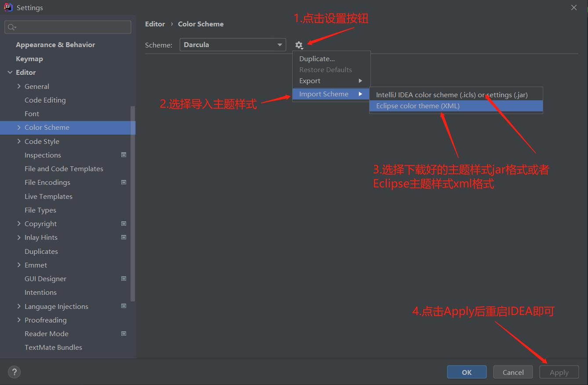Screen dimensions: 588x385
Task: Select Code Style item
Action: (x=42, y=142)
